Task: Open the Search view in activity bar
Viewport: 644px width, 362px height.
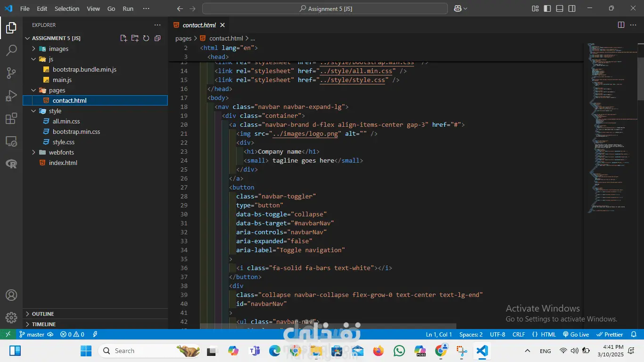Action: coord(11,50)
